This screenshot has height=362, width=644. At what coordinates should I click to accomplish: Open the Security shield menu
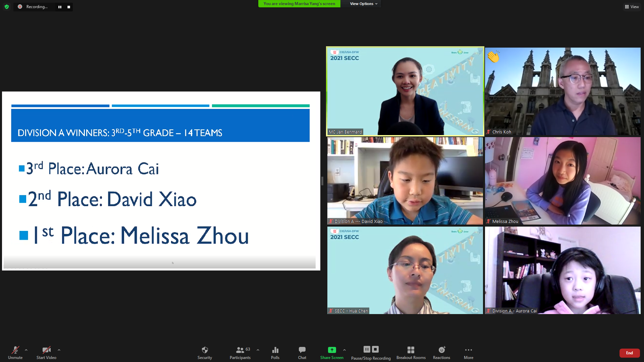click(205, 353)
